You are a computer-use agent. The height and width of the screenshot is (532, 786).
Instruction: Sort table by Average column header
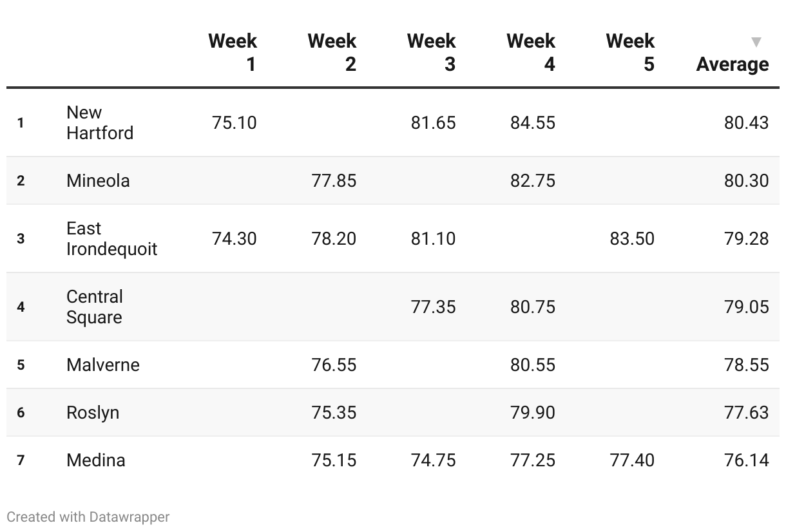[x=732, y=64]
